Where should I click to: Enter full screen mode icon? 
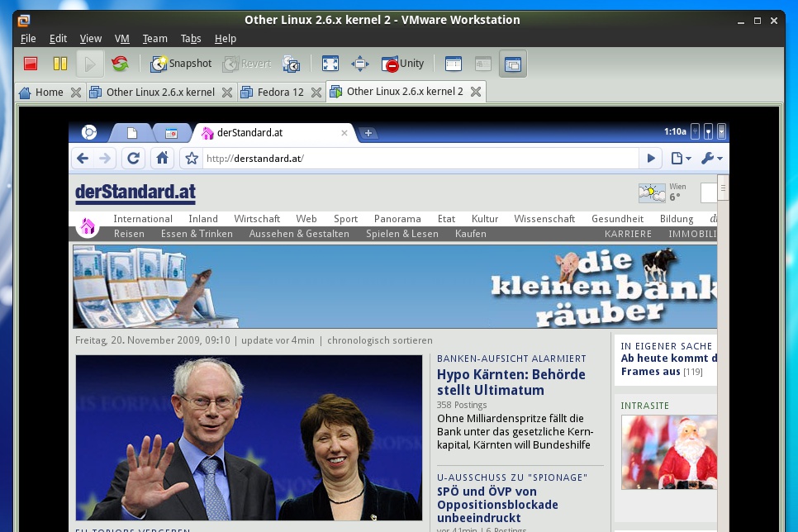coord(330,64)
